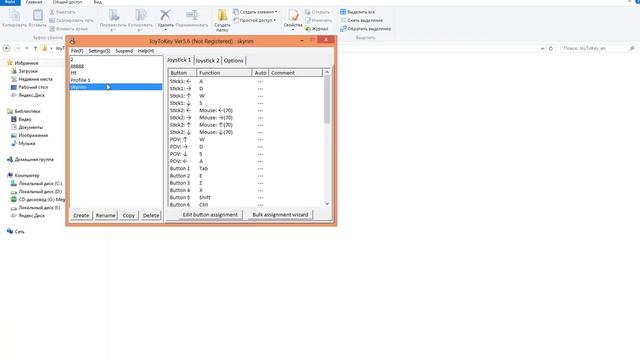
Task: Select the POV up arrow row
Action: (246, 140)
